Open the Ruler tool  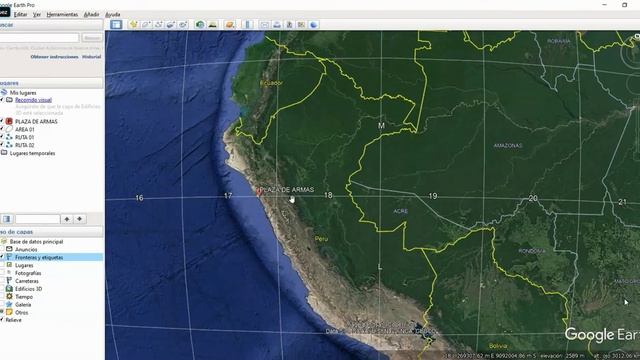click(247, 24)
